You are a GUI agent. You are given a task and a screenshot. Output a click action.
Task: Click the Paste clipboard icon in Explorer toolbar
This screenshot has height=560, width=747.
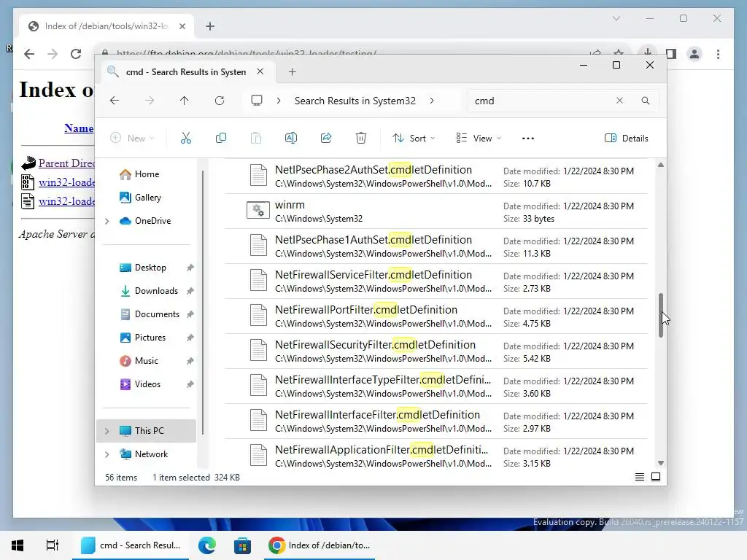click(x=256, y=138)
